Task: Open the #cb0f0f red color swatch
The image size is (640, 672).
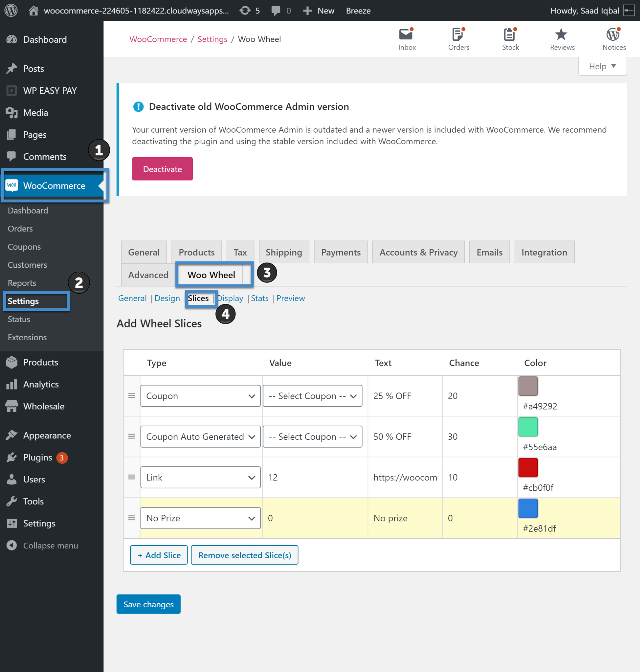Action: click(x=528, y=468)
